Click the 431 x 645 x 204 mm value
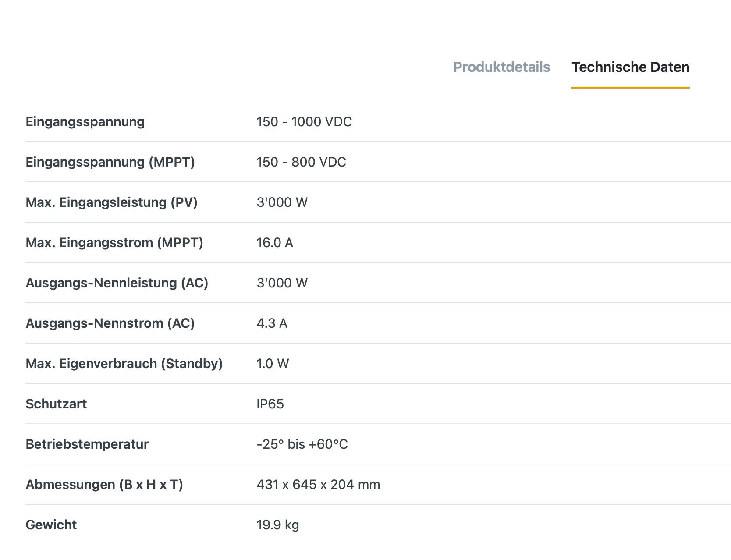The image size is (731, 560). tap(318, 485)
